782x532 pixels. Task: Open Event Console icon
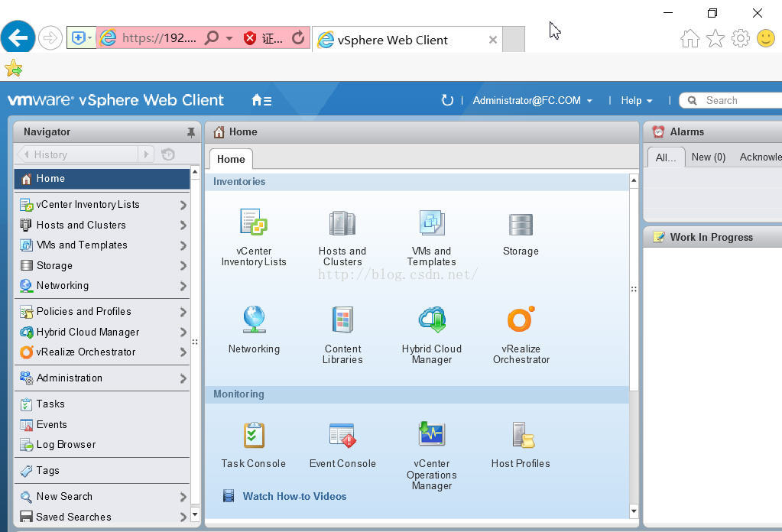tap(342, 435)
